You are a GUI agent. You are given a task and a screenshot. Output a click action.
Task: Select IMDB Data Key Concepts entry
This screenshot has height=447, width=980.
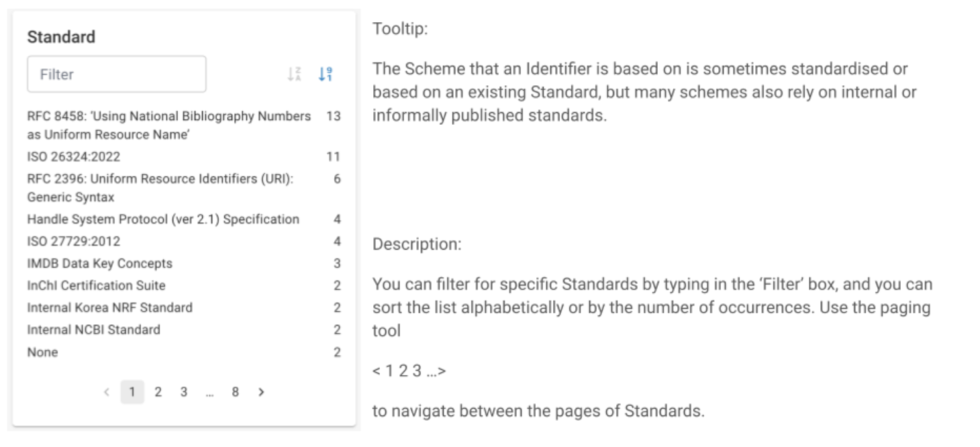(x=184, y=263)
